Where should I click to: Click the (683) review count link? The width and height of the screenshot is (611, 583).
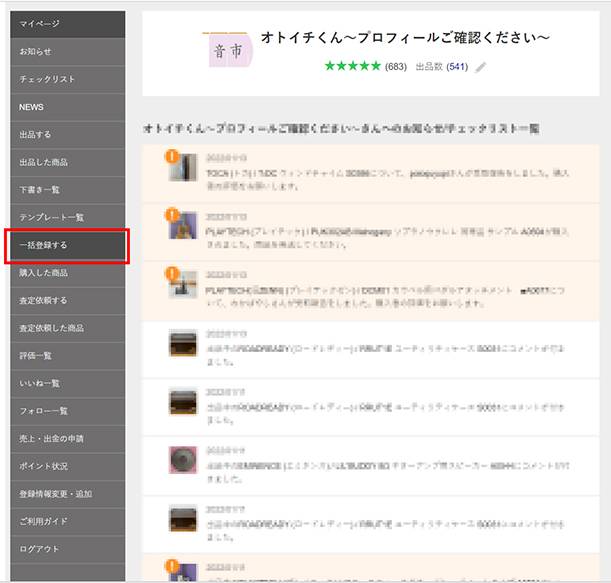(395, 67)
